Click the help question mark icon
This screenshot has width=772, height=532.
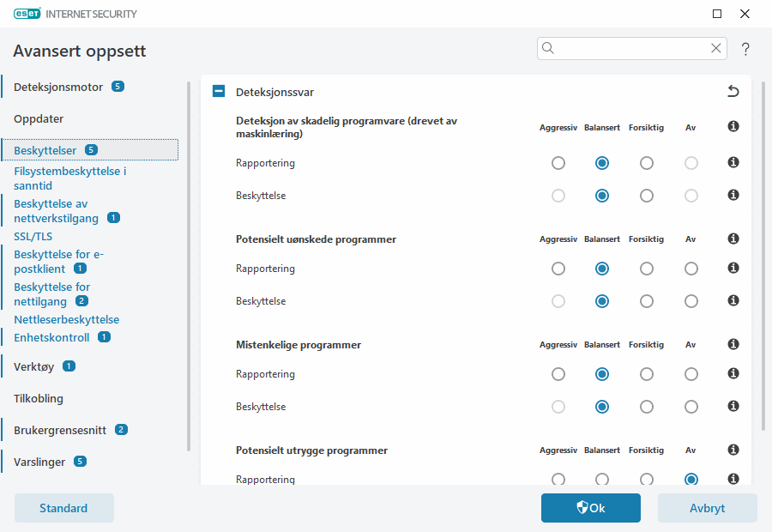(x=745, y=49)
